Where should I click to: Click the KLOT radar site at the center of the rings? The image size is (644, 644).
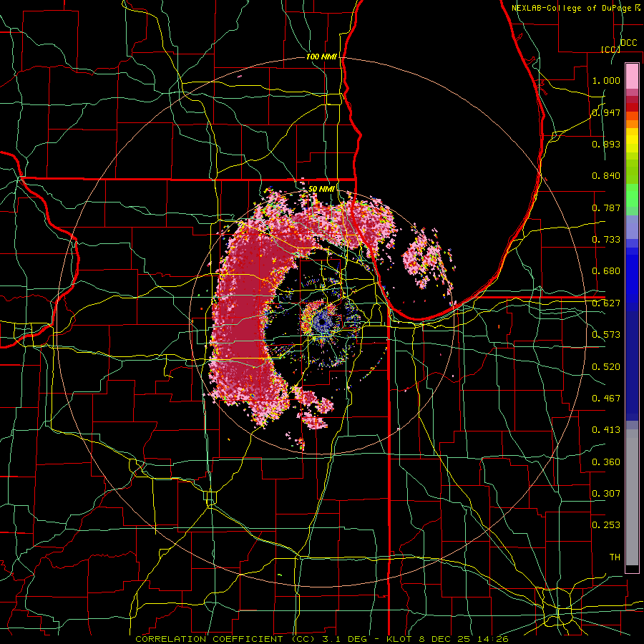(x=322, y=322)
